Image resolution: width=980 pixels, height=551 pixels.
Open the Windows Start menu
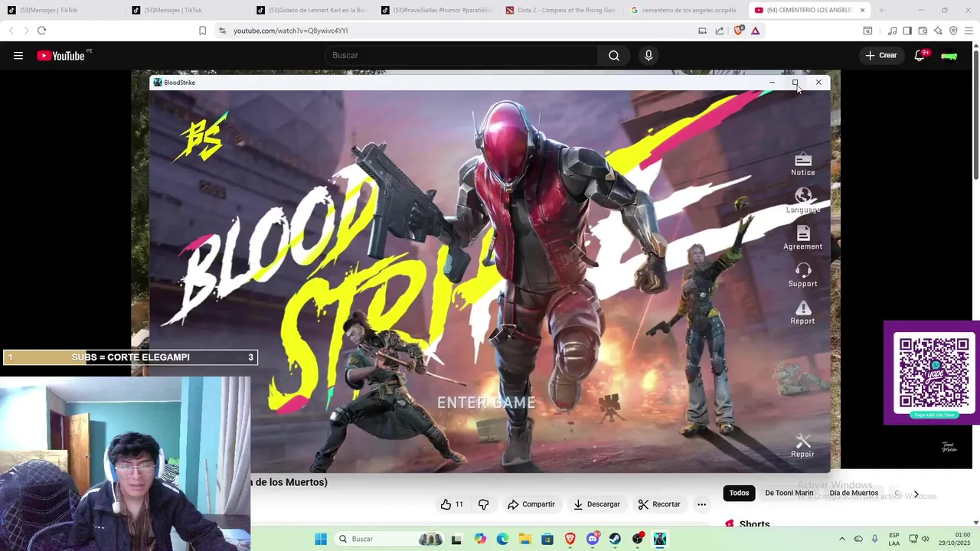[x=321, y=539]
